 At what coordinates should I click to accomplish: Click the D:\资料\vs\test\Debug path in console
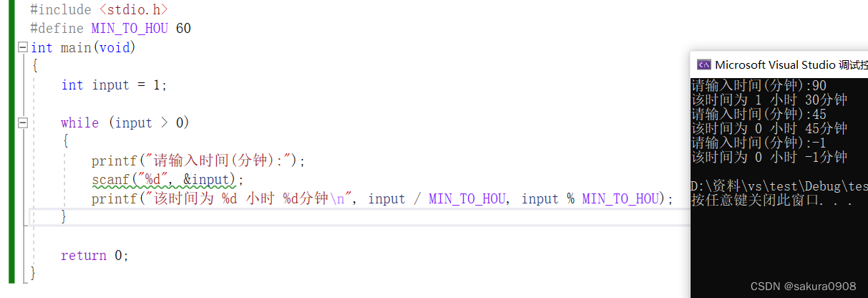[x=779, y=186]
